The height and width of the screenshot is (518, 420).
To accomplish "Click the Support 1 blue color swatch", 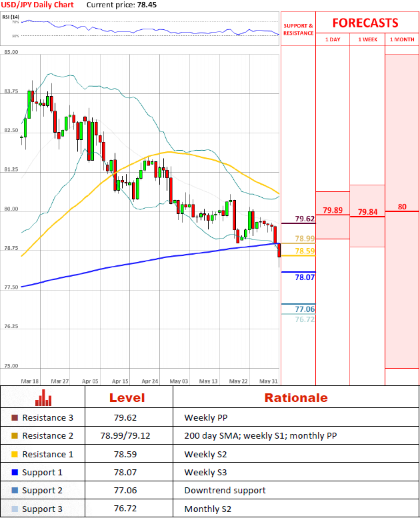I will [x=15, y=473].
